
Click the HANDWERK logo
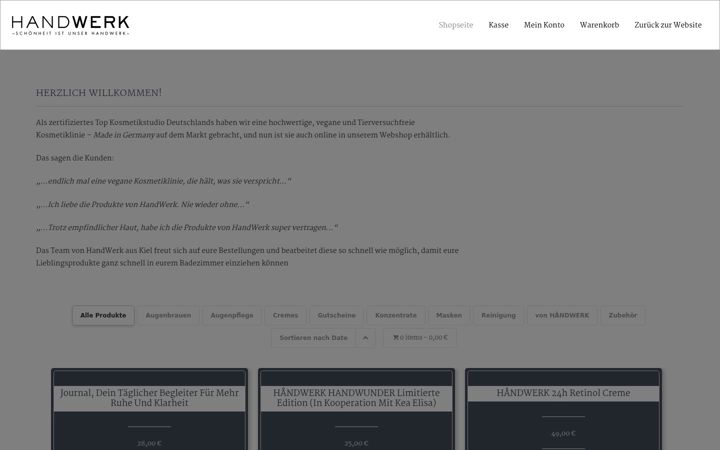70,26
